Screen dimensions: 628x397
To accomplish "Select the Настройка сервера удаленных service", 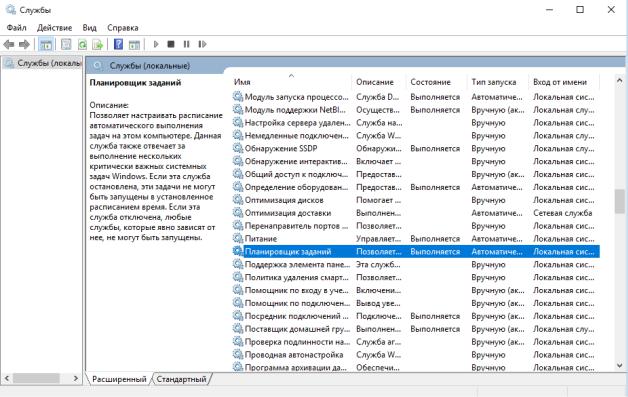I will [415, 123].
